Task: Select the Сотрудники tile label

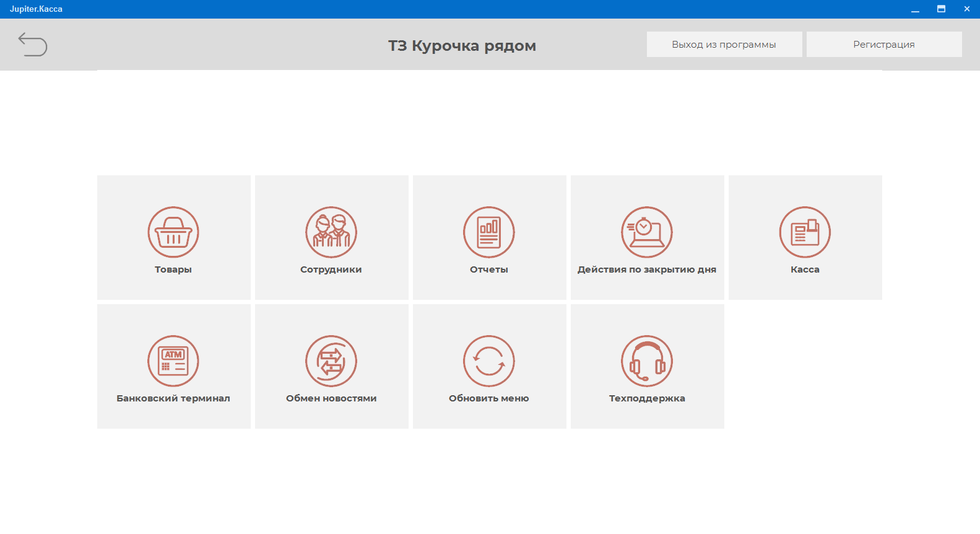Action: [x=331, y=269]
